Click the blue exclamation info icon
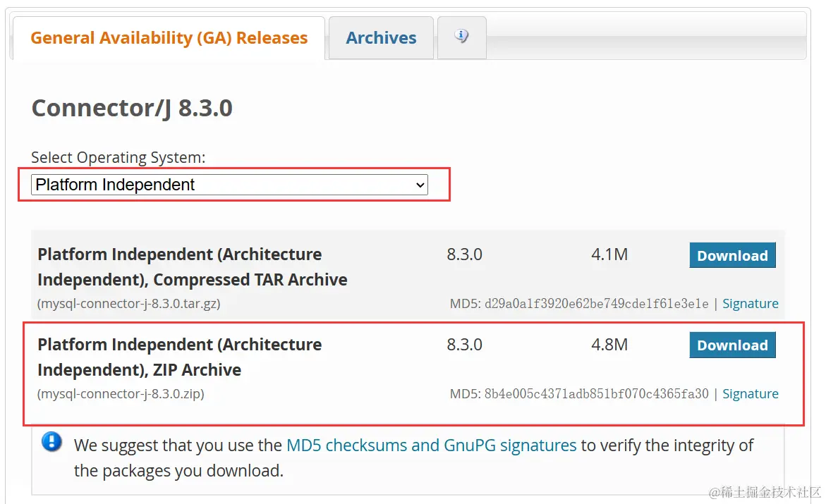This screenshot has width=826, height=504. pyautogui.click(x=51, y=442)
